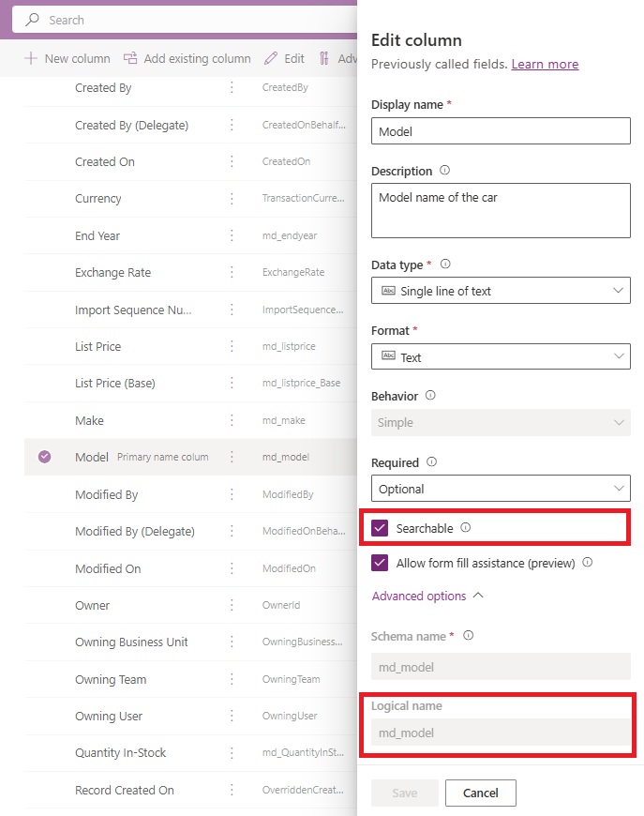Click the search magnifier icon
644x816 pixels.
(x=32, y=20)
